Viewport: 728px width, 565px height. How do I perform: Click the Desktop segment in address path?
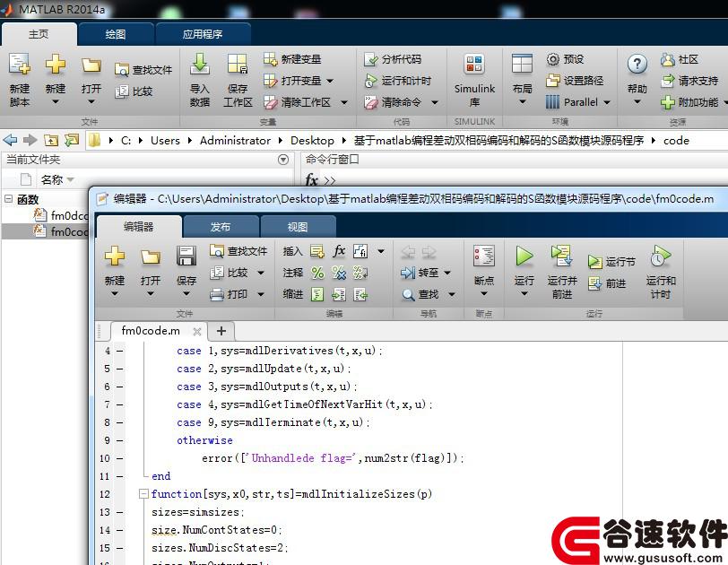(312, 140)
